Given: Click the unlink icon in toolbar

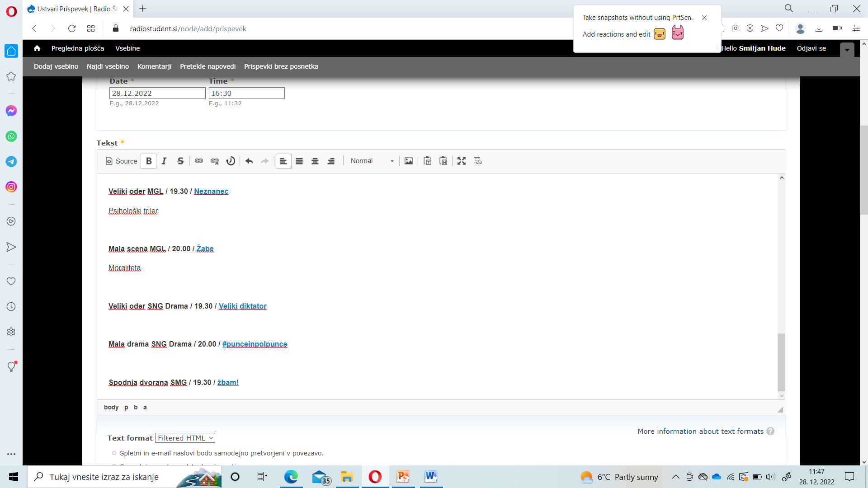Looking at the screenshot, I should coord(215,161).
